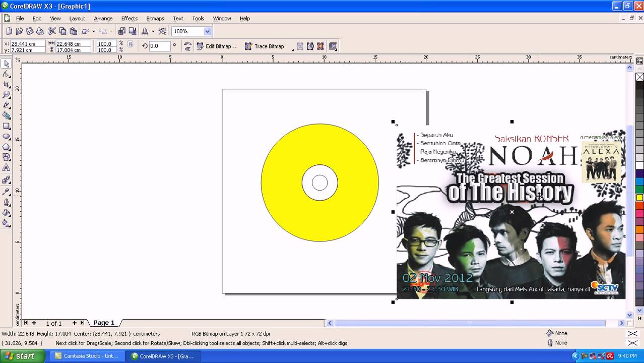
Task: Click the rotation angle field
Action: click(159, 46)
